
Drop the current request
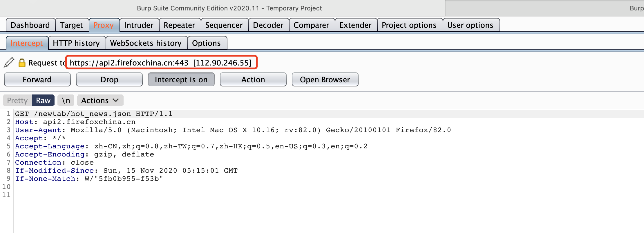pos(109,79)
